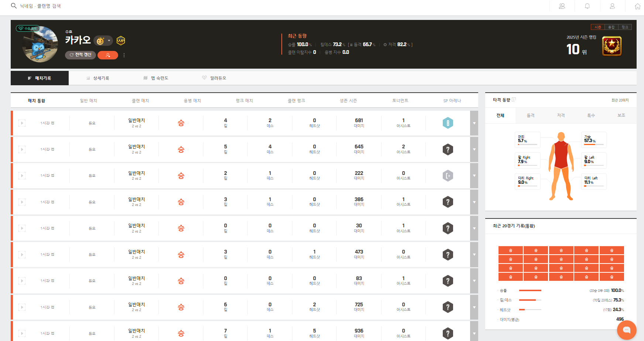Go to home via house icon
Viewport: 644px width, 341px height.
[637, 6]
